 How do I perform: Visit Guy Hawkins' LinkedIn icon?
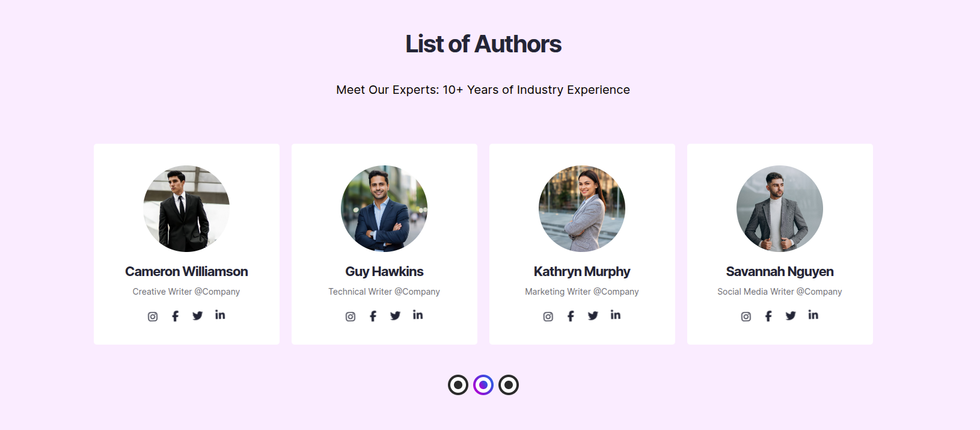tap(418, 315)
